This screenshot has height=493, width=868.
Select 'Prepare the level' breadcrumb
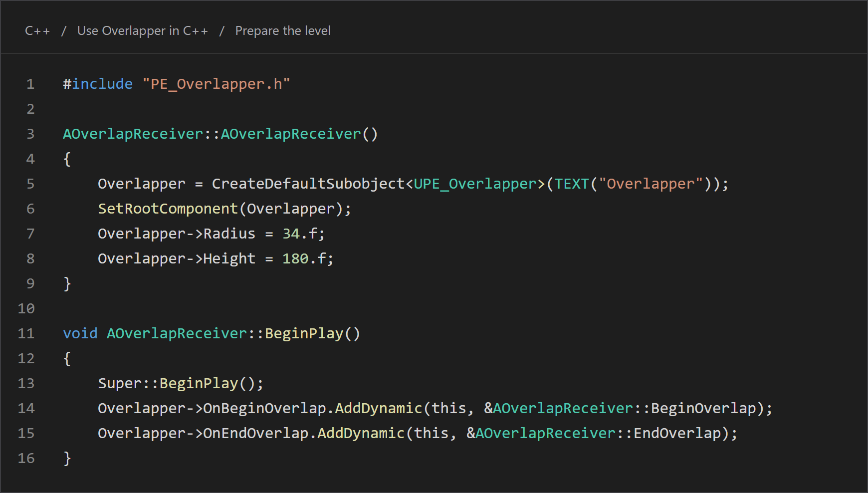[283, 31]
